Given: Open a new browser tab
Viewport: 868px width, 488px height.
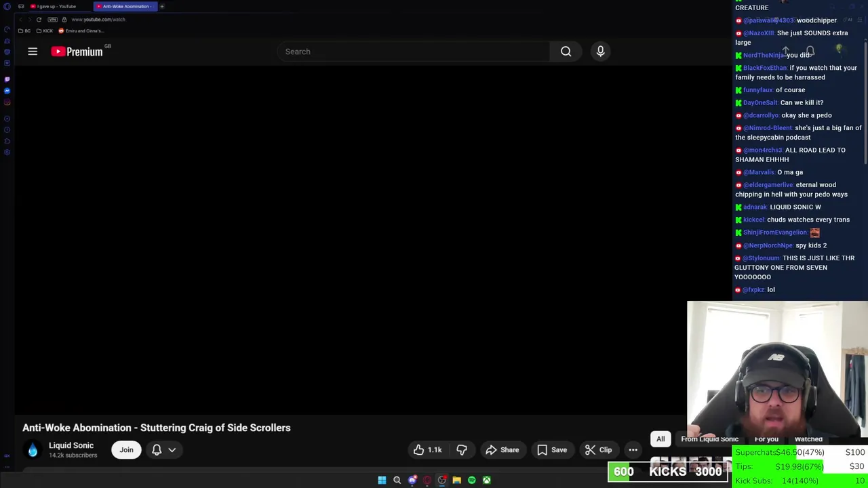Looking at the screenshot, I should [x=162, y=6].
